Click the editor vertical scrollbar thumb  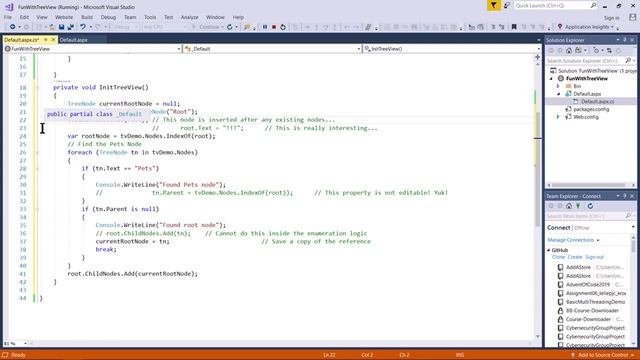tap(538, 169)
